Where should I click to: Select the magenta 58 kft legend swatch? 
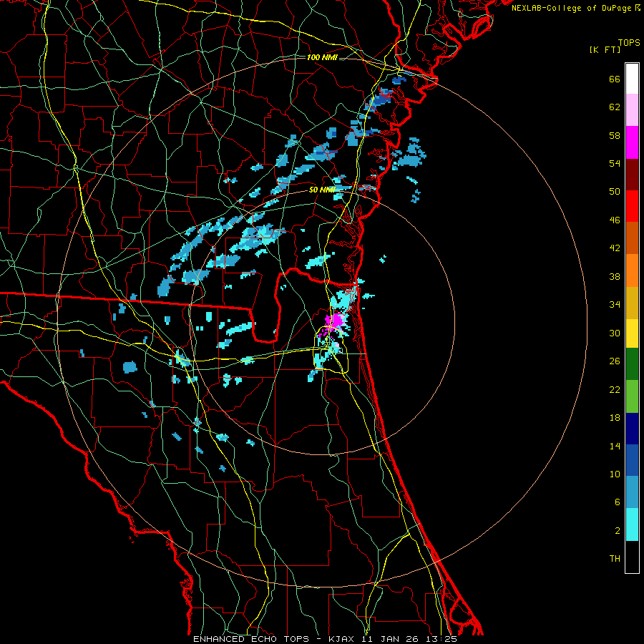pos(632,142)
